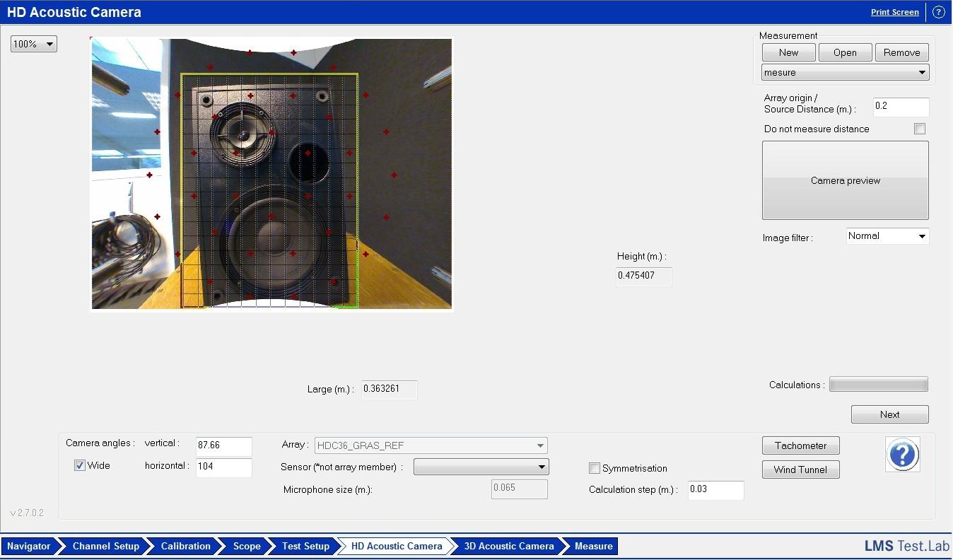953x560 pixels.
Task: Create a New measurement
Action: click(x=789, y=52)
